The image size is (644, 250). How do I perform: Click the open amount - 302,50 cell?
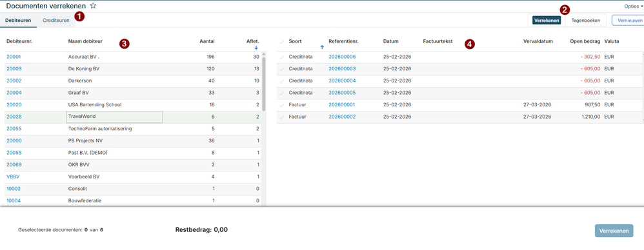click(590, 57)
